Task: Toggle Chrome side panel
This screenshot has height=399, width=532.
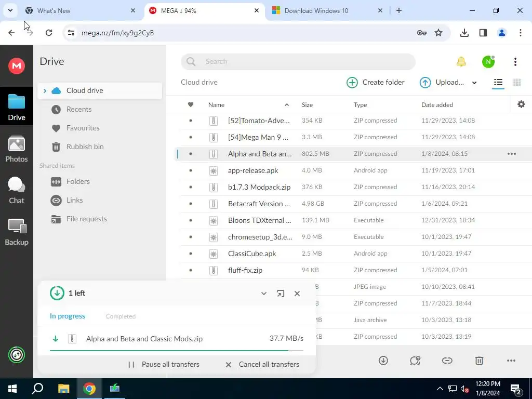Action: [483, 33]
